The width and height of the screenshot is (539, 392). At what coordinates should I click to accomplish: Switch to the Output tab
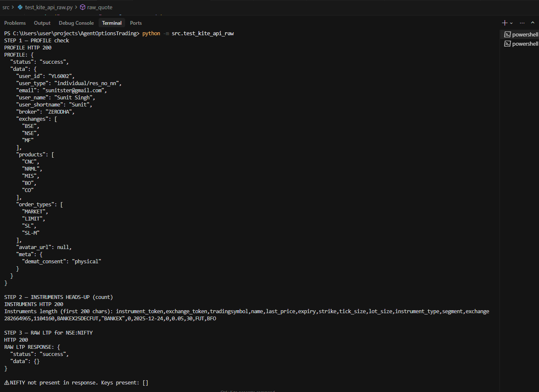[x=42, y=23]
